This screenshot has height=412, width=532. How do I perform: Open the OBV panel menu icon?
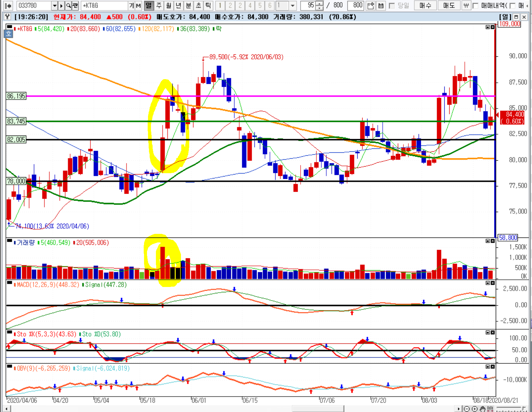click(9, 366)
